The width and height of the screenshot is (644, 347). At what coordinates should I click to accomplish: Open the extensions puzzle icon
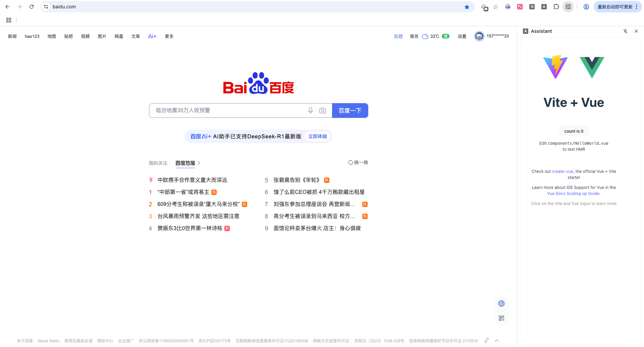coord(556,7)
